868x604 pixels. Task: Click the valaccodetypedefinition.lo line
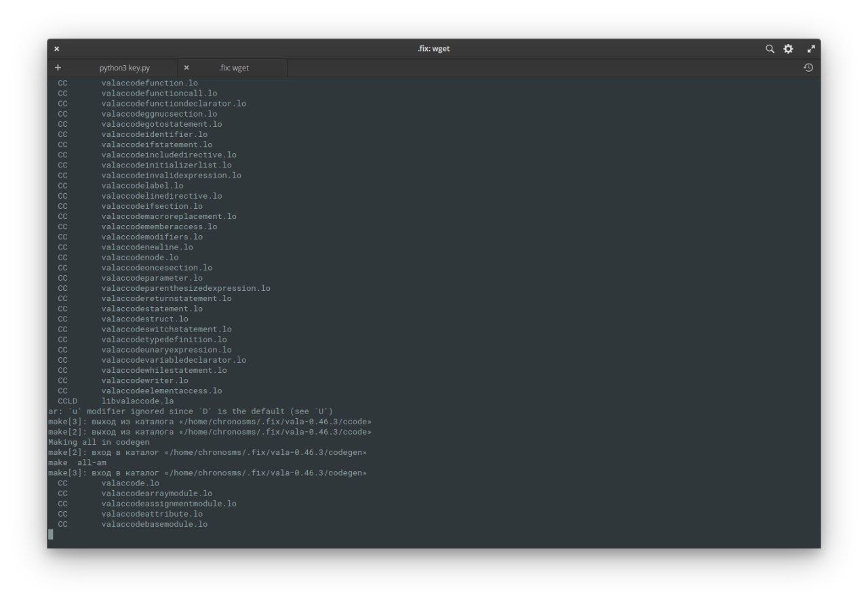click(x=142, y=339)
